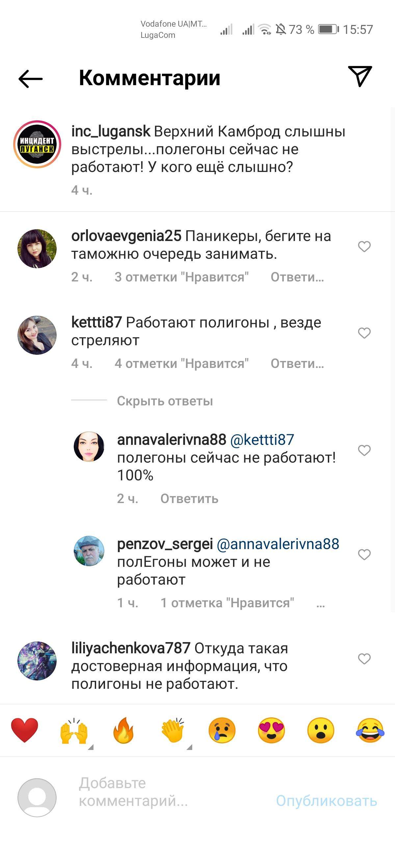
Task: Like kettti87's comment about polygons
Action: [x=365, y=333]
